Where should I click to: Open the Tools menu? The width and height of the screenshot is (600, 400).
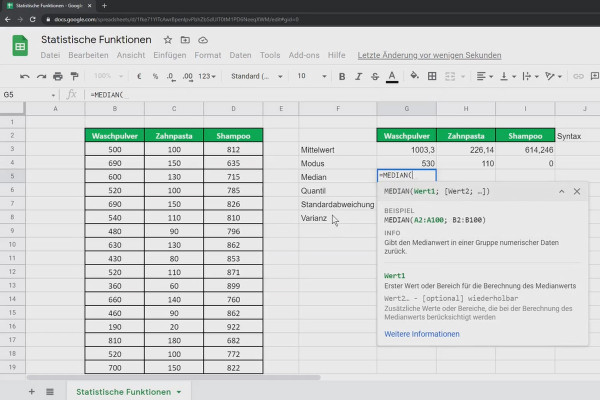[270, 55]
